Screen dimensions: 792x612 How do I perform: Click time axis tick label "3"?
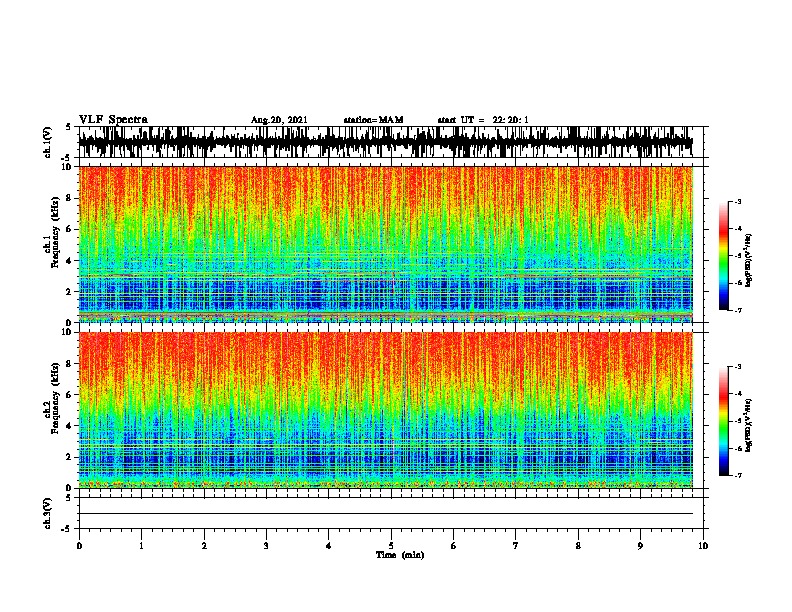[x=266, y=546]
